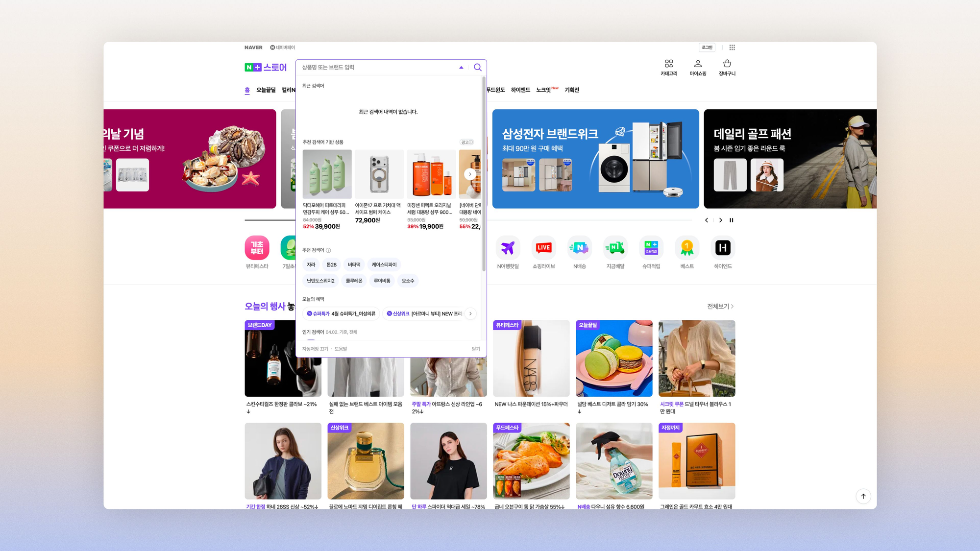Open the 기획전 menu tab
980x551 pixels.
(x=572, y=90)
